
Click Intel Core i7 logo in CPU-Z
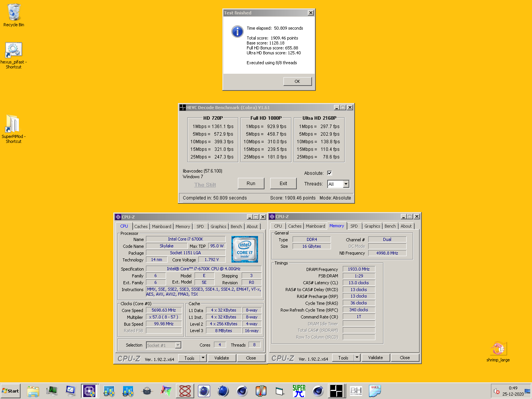click(x=245, y=249)
